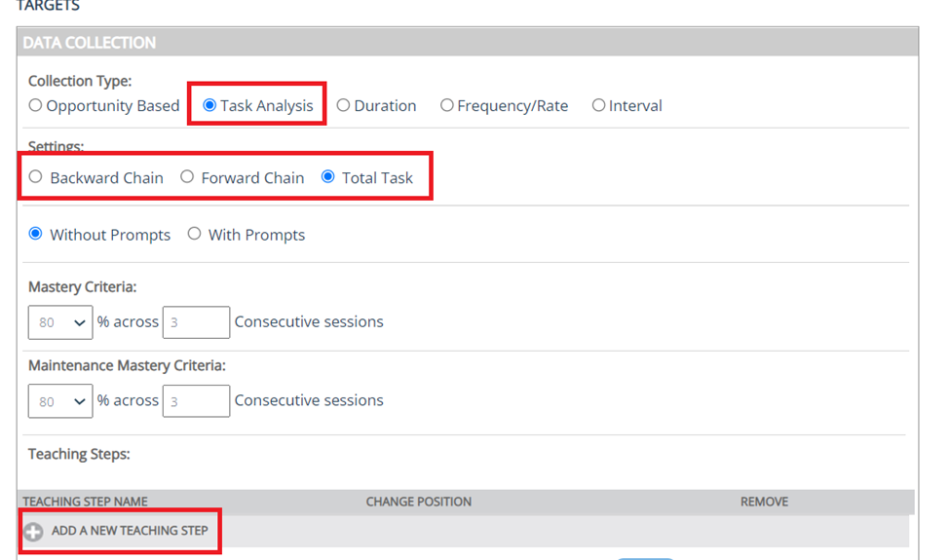Screen dimensions: 949x560
Task: Click Maintenance Mastery consecutive sessions field
Action: (196, 401)
